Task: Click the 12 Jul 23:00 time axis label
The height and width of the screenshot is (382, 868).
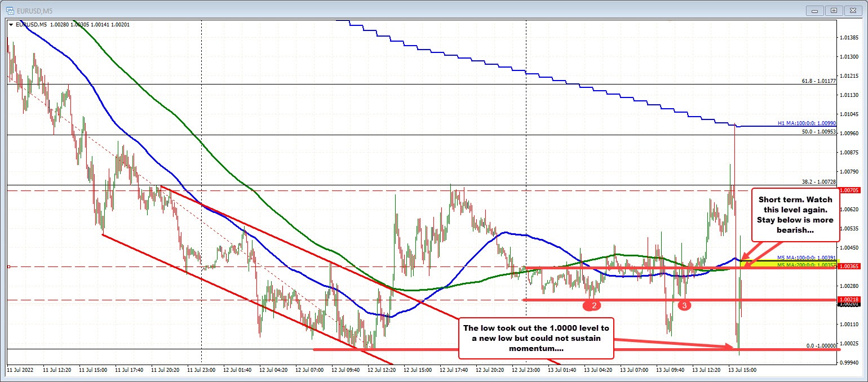Action: click(x=526, y=370)
